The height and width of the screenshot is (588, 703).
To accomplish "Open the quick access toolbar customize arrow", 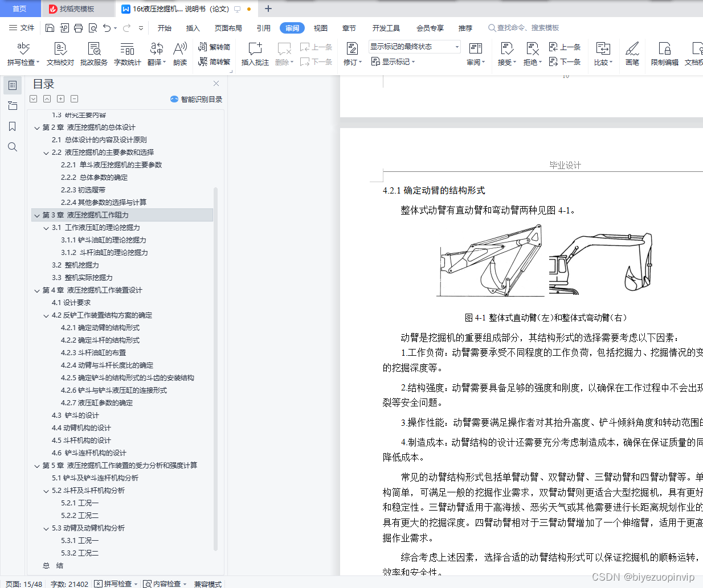I will pos(141,28).
